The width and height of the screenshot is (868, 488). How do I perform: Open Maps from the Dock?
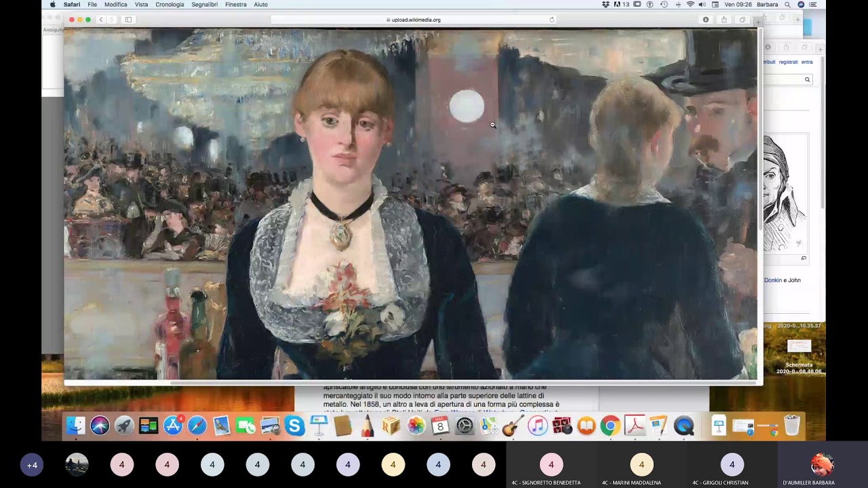489,426
